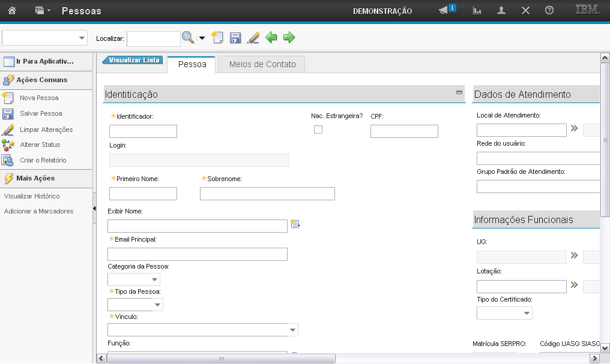Click the Home icon in top bar
The width and height of the screenshot is (610, 364).
[x=11, y=11]
